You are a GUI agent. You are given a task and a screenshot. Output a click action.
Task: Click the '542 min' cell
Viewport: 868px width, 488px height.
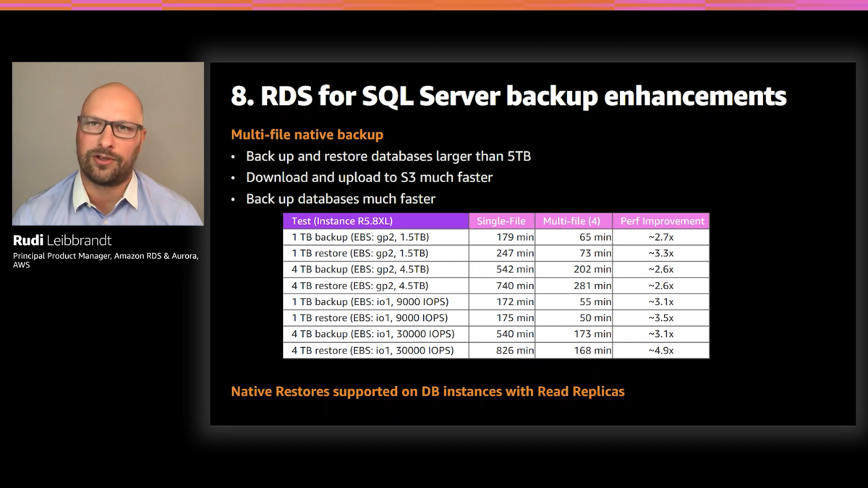pyautogui.click(x=502, y=269)
